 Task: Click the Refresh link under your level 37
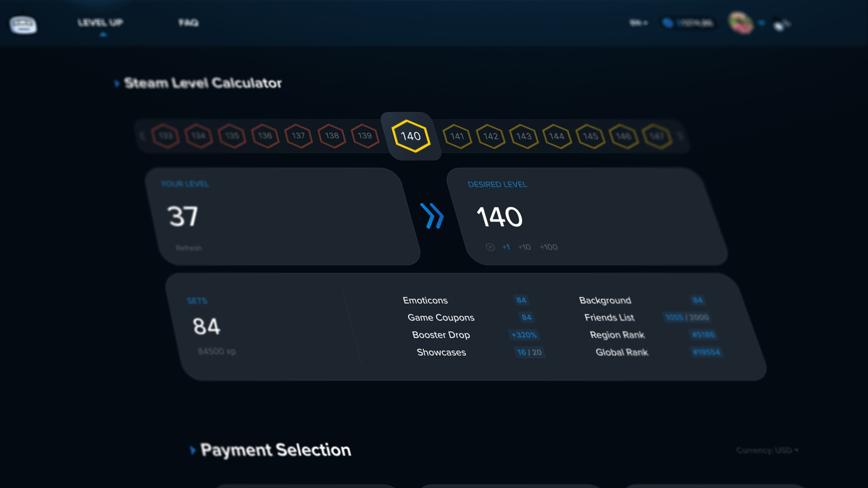(189, 247)
